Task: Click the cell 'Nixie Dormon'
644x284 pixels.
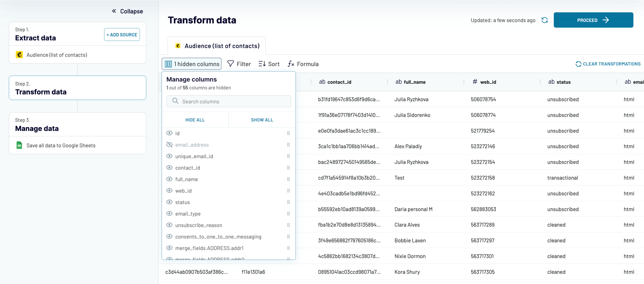Action: 410,256
